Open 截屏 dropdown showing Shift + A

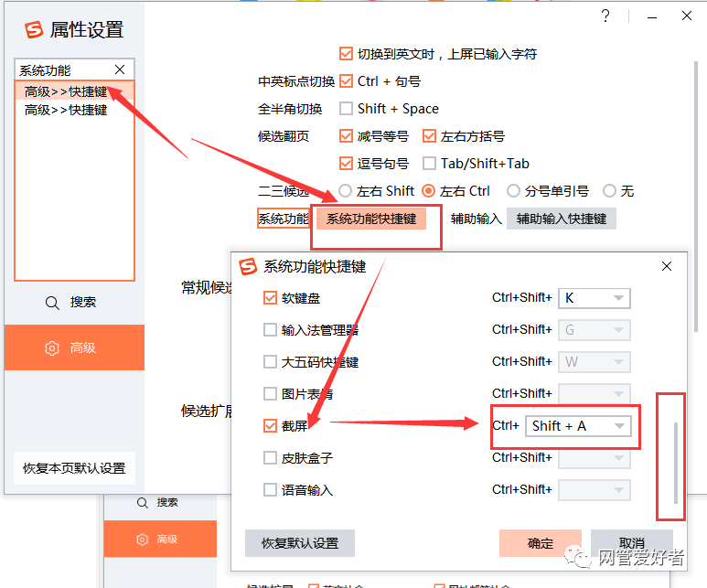click(x=578, y=426)
